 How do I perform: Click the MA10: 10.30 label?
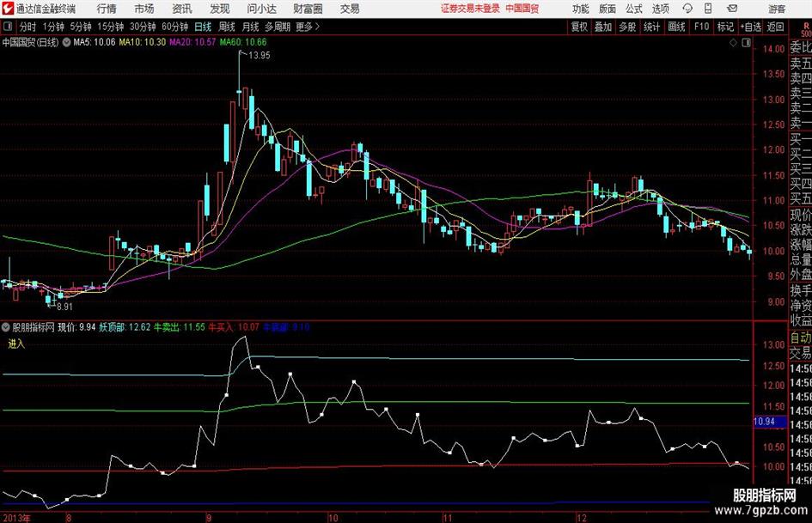pos(143,42)
